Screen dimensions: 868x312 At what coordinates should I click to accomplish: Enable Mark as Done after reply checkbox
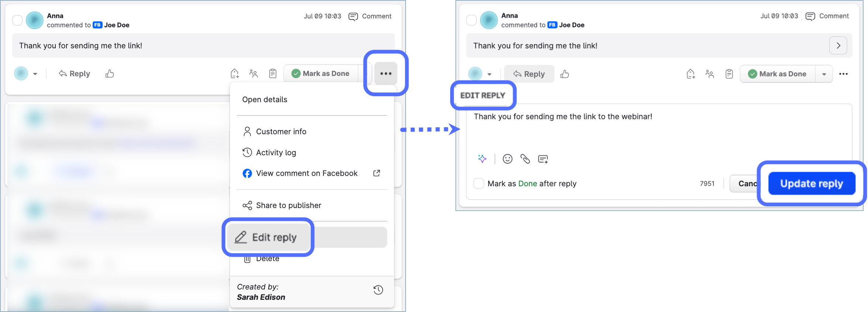pyautogui.click(x=479, y=184)
